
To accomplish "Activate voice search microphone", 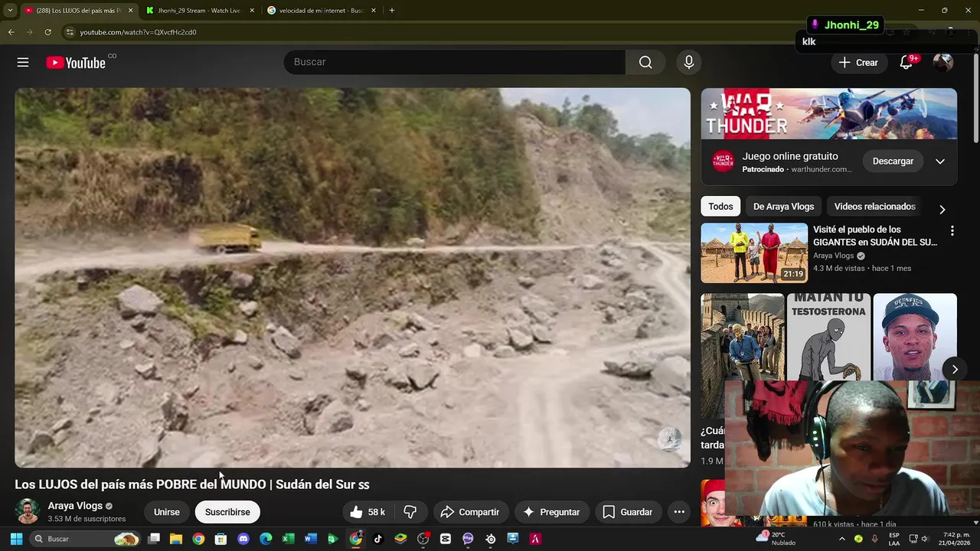I will [x=688, y=62].
